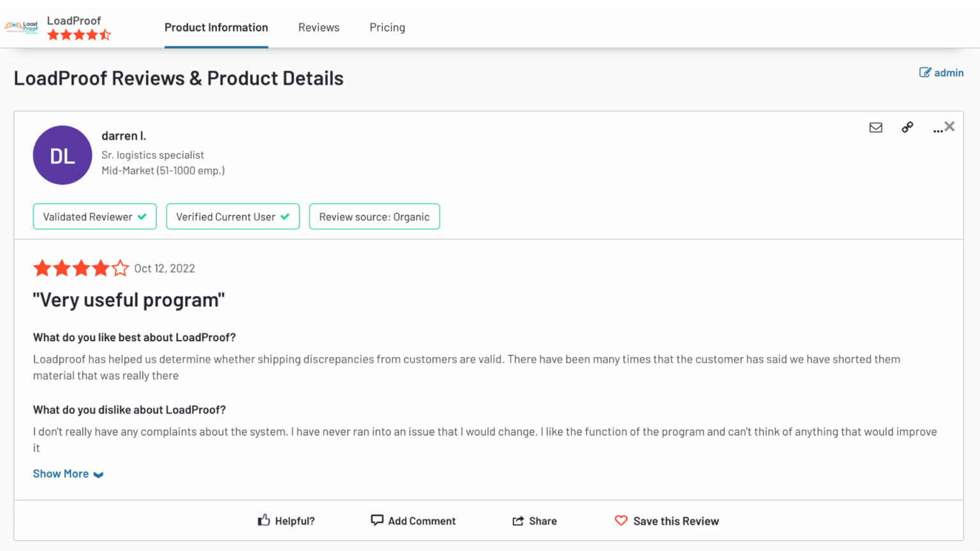Viewport: 980px width, 551px height.
Task: Click the "LoadProof Reviews & Product Details" heading
Action: click(x=179, y=78)
